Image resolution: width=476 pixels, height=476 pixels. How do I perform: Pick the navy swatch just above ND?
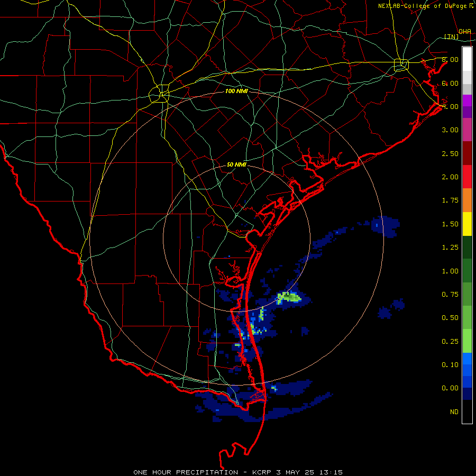tap(467, 394)
